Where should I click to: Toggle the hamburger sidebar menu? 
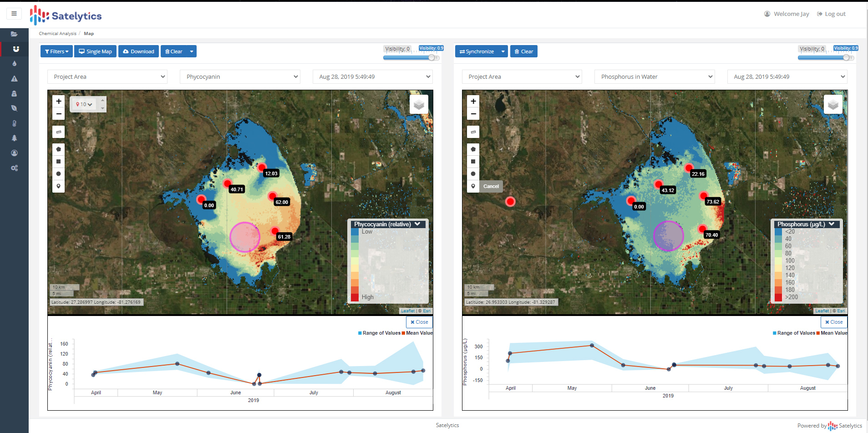pyautogui.click(x=14, y=14)
